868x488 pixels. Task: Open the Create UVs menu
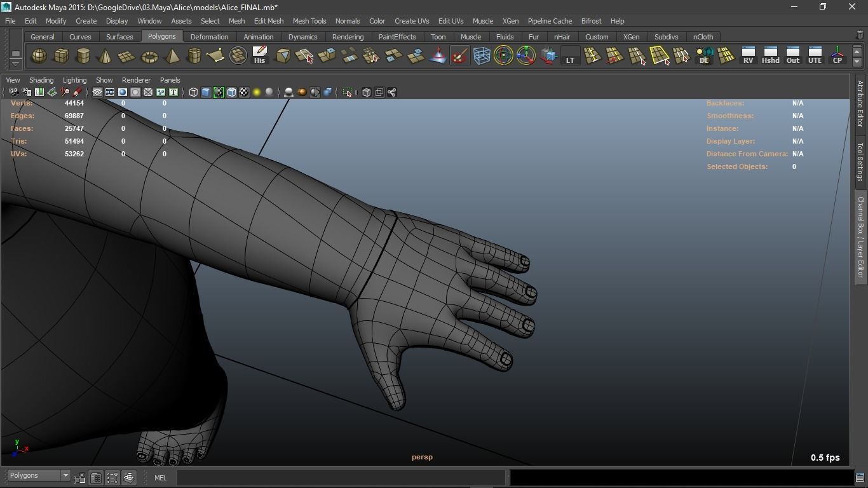412,21
